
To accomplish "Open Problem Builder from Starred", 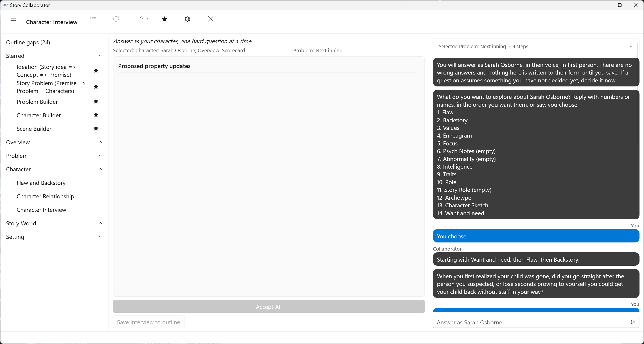I will (x=37, y=102).
